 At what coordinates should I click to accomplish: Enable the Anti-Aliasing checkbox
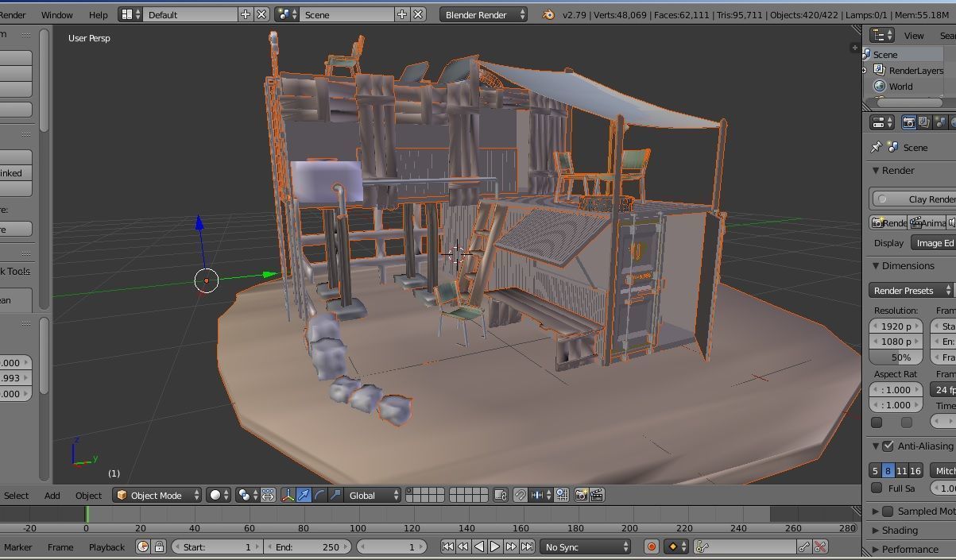888,446
